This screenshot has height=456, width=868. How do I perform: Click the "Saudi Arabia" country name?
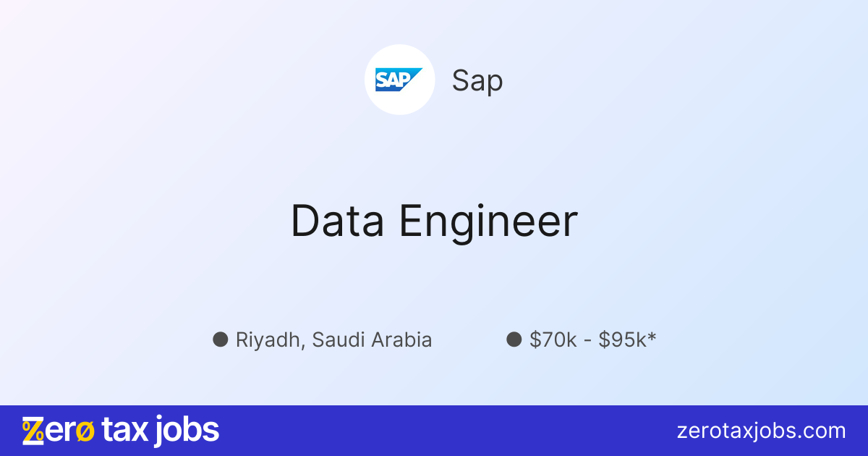372,339
